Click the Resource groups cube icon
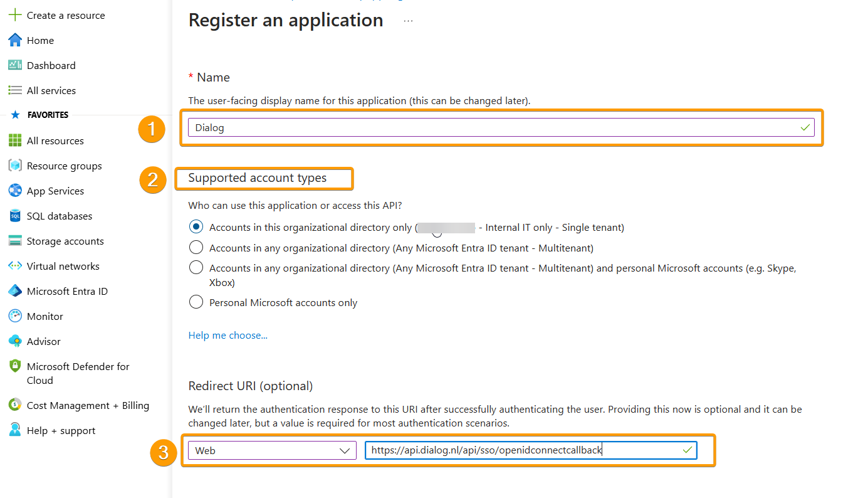 pos(15,166)
